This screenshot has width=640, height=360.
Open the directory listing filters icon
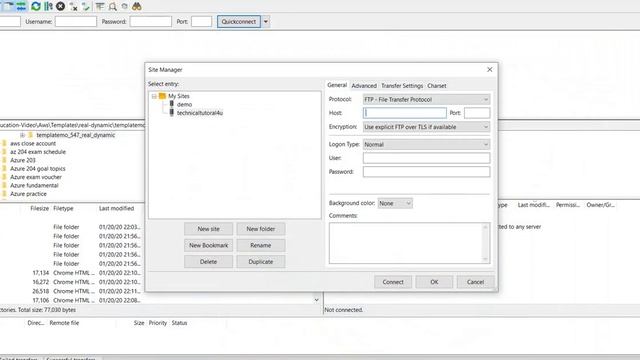pos(100,6)
